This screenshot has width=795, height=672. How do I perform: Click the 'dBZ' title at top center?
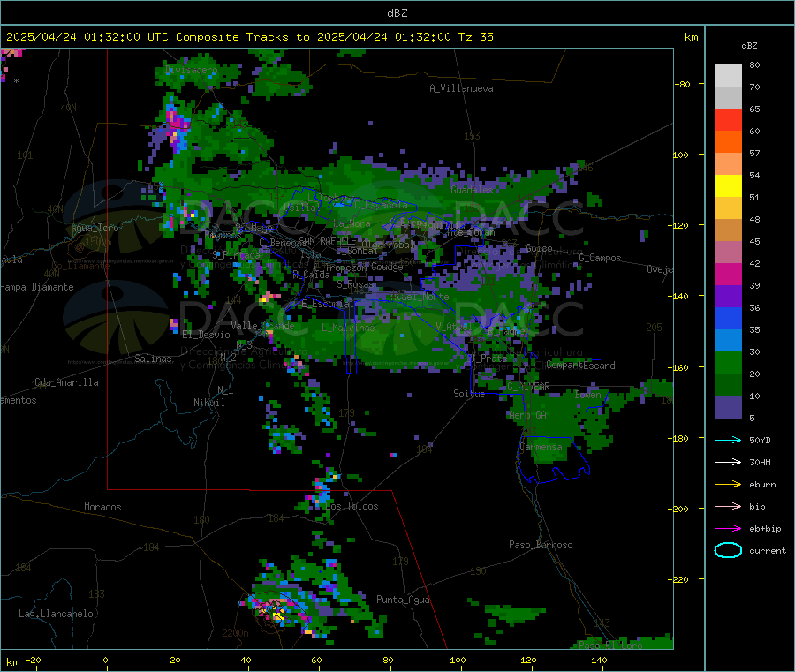click(397, 13)
